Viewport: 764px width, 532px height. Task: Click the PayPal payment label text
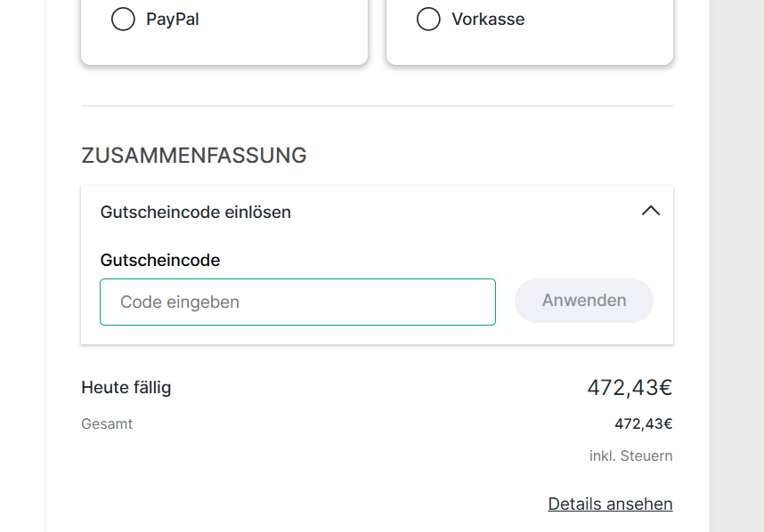[173, 19]
